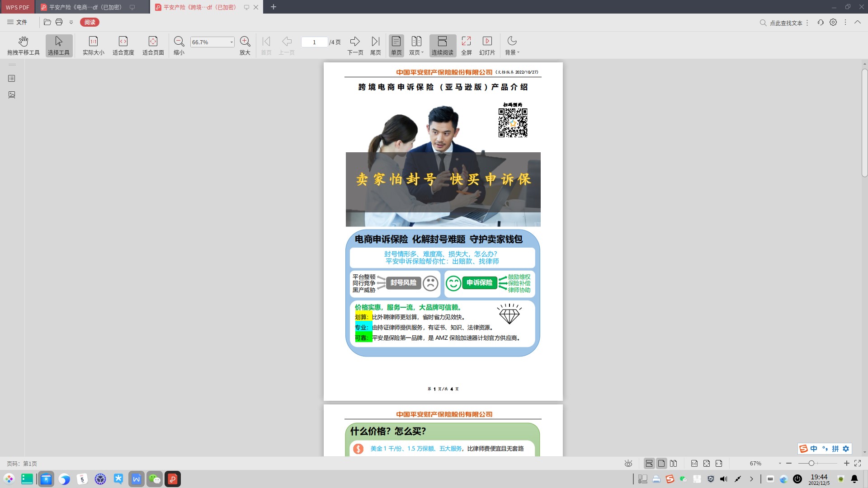Open the background color options (背景)
Viewport: 868px width, 488px height.
[512, 46]
